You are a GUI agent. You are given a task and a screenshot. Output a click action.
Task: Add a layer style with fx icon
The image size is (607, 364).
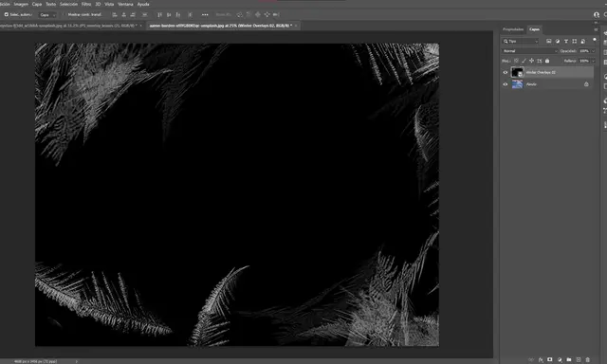[541, 360]
